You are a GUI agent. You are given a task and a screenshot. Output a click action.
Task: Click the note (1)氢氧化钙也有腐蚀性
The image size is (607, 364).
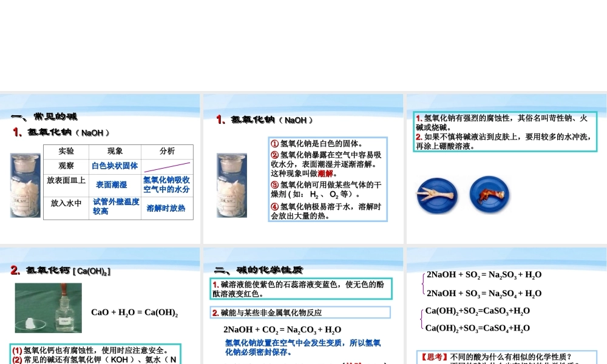coord(90,351)
